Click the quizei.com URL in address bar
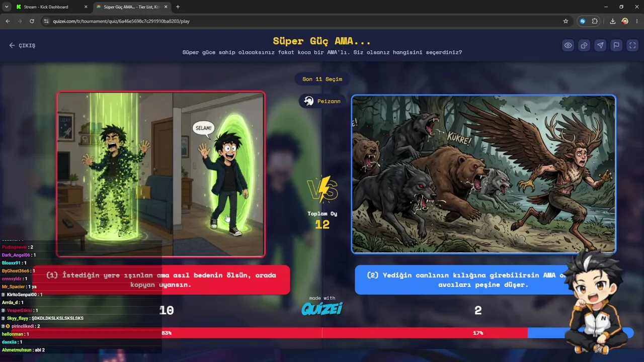This screenshot has width=644, height=362. click(x=121, y=21)
